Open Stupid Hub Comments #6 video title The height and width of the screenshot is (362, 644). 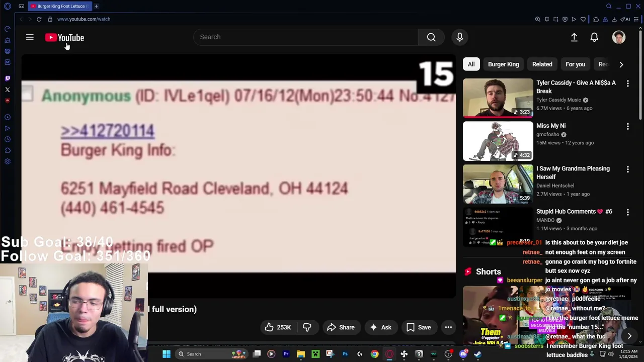pyautogui.click(x=574, y=212)
